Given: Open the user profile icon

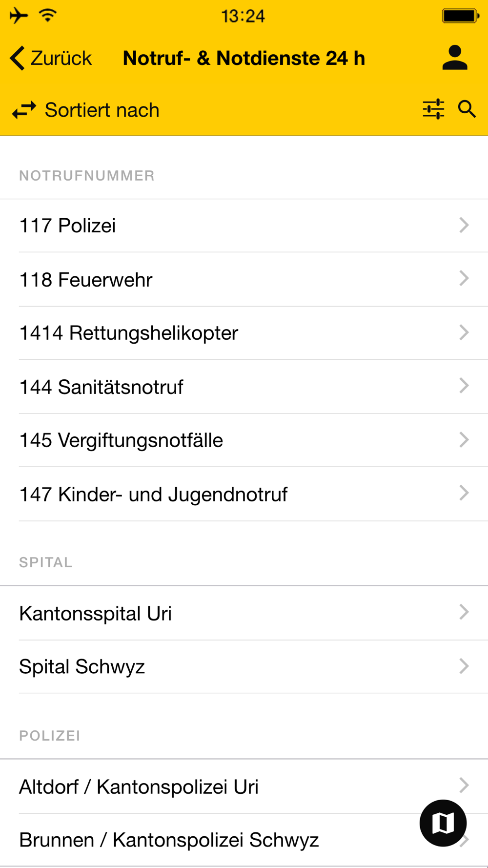Looking at the screenshot, I should point(455,58).
